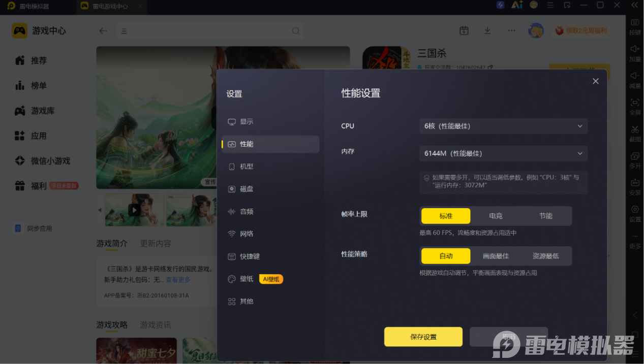Click 减量 volume down tool
Screen dimensions: 644x364
coord(635,80)
